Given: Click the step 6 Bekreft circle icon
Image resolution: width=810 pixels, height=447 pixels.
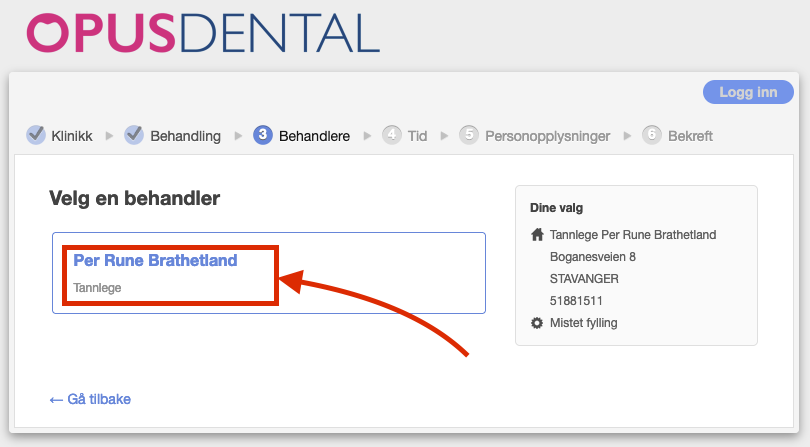Looking at the screenshot, I should pos(652,135).
